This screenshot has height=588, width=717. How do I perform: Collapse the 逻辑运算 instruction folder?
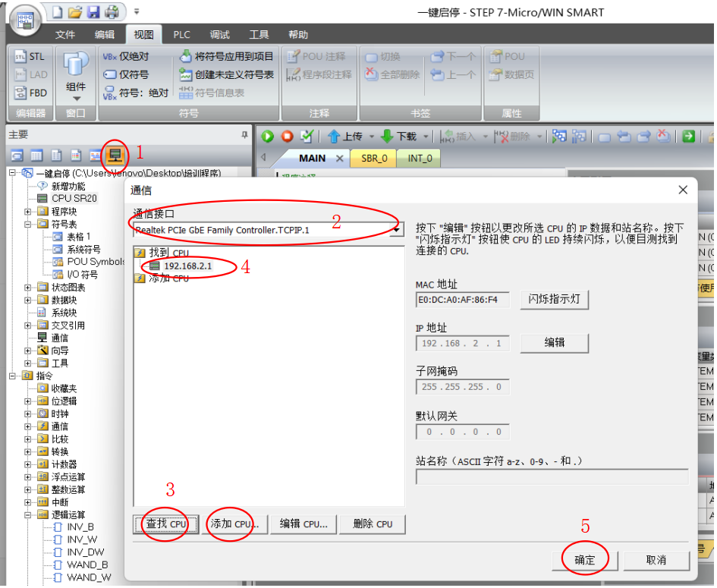pyautogui.click(x=28, y=514)
